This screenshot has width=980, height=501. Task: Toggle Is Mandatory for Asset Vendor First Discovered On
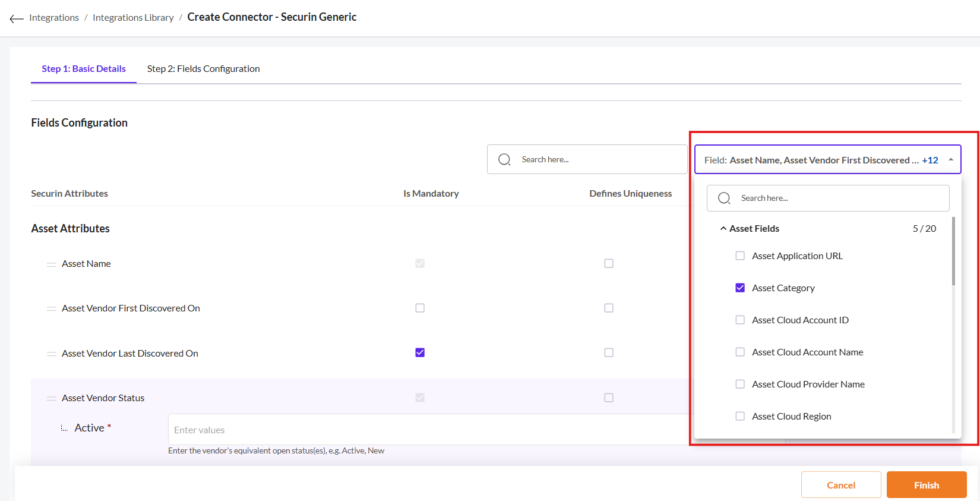[420, 308]
